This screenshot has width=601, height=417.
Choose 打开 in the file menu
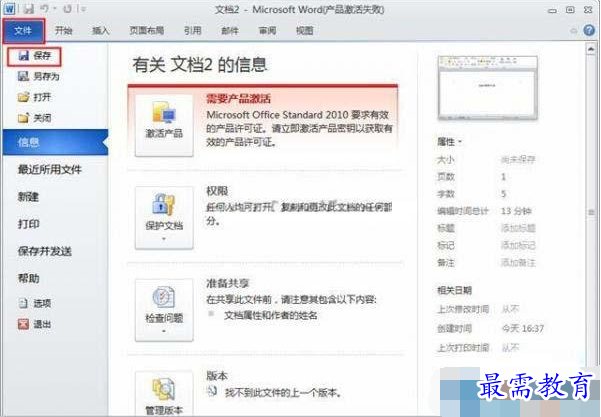pyautogui.click(x=34, y=97)
